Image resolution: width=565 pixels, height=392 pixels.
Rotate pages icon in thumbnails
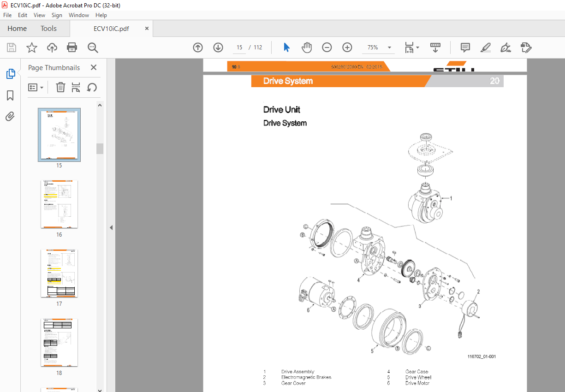[92, 87]
